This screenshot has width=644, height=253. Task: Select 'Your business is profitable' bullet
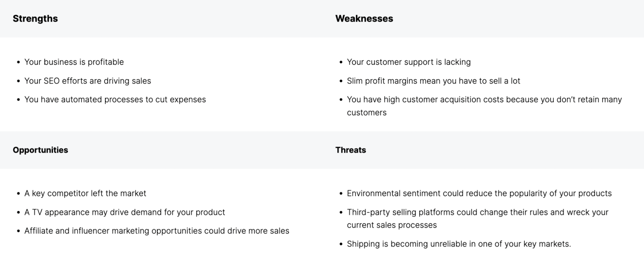[x=74, y=62]
